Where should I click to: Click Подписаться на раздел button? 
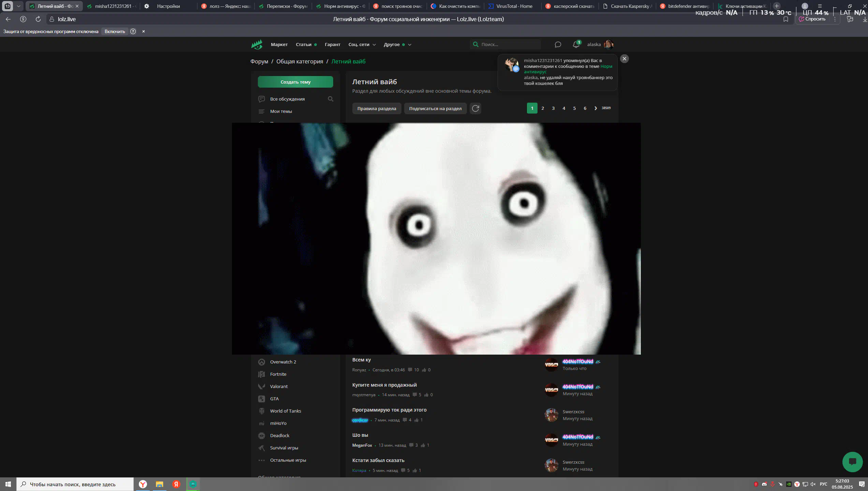coord(435,108)
